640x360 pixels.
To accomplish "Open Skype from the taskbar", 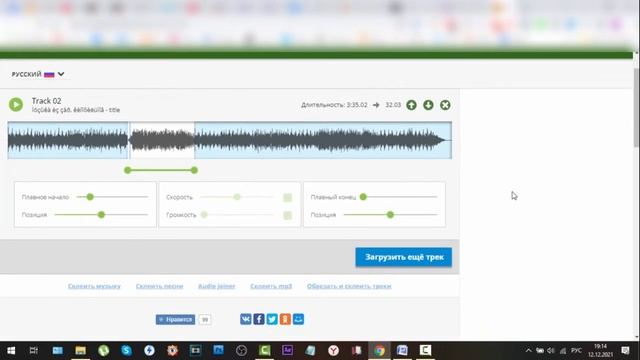I will [126, 350].
